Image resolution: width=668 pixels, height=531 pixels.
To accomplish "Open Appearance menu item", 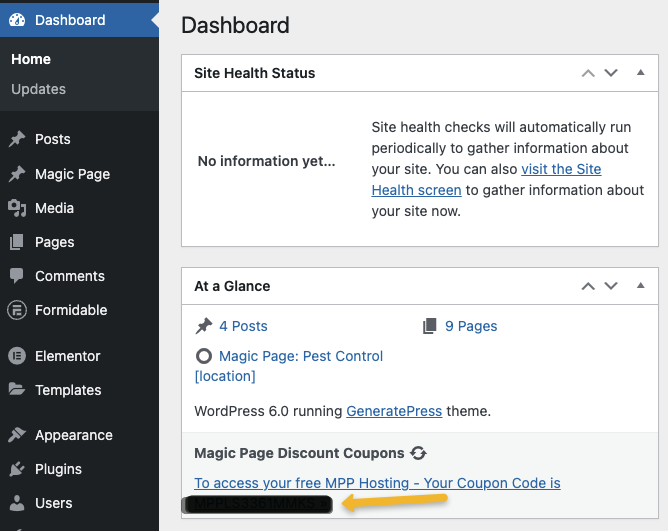I will click(74, 435).
